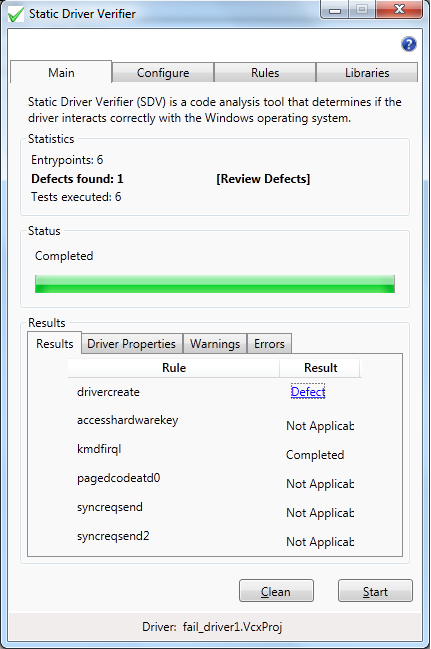Screen dimensions: 431x649
Task: Click the Review Defects link
Action: (263, 179)
